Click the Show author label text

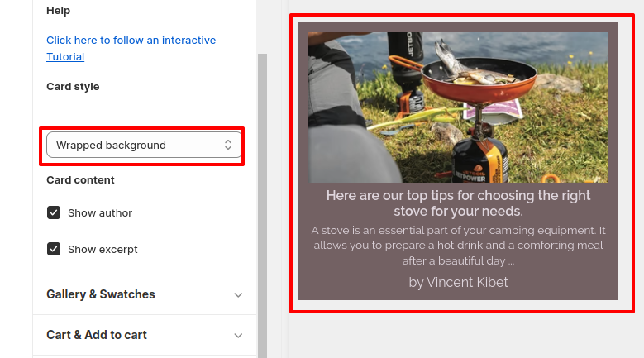(100, 212)
